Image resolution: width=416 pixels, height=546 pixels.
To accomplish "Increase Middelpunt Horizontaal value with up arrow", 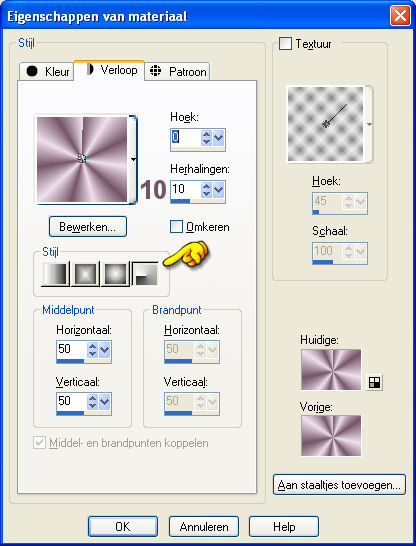I will point(92,346).
